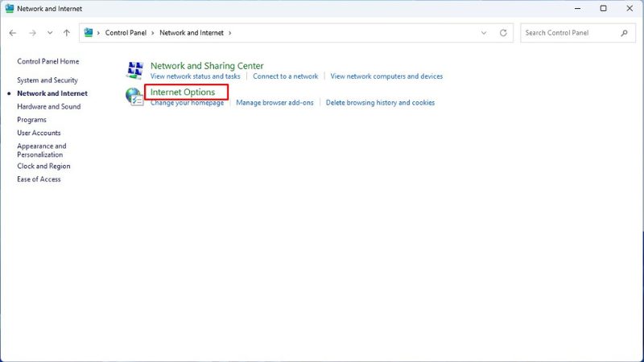
Task: Click Connect to a network
Action: coord(286,76)
